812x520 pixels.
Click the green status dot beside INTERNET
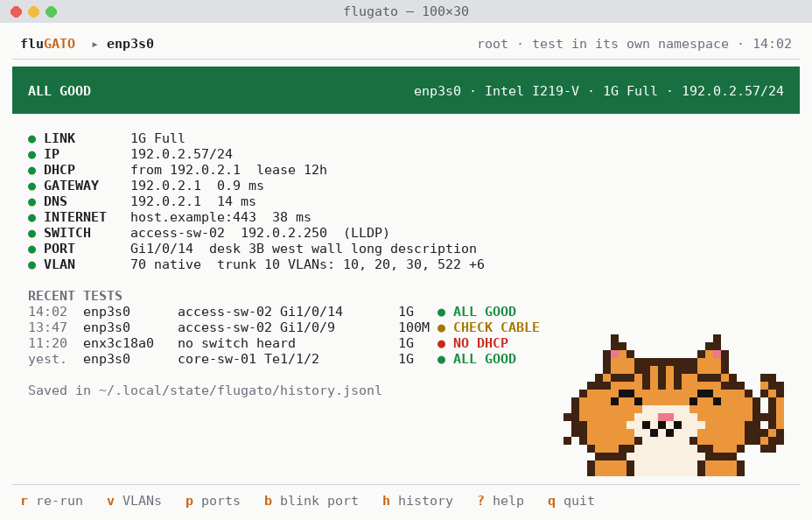32,218
